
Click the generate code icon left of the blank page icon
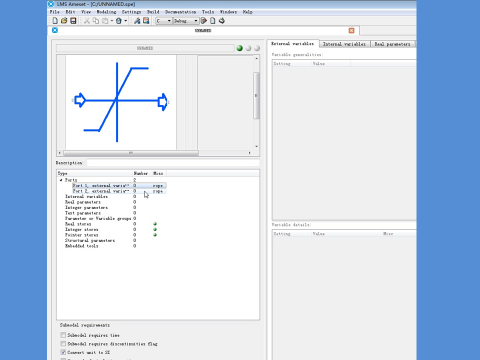pyautogui.click(x=204, y=21)
